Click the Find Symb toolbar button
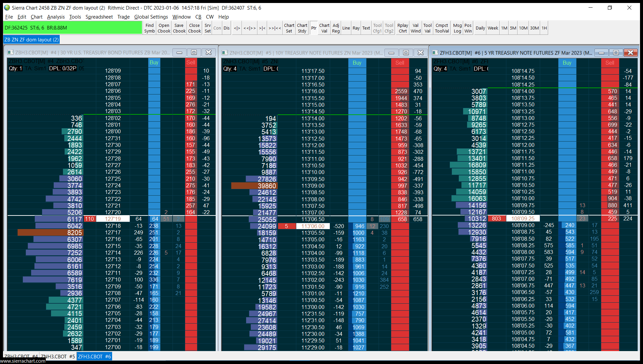The width and height of the screenshot is (643, 364). pos(149,28)
